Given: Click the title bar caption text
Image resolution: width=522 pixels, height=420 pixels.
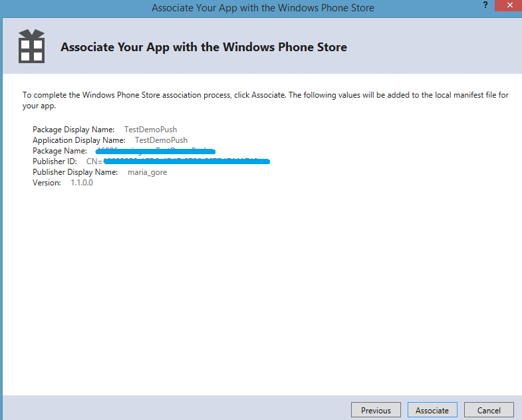Looking at the screenshot, I should (x=263, y=8).
